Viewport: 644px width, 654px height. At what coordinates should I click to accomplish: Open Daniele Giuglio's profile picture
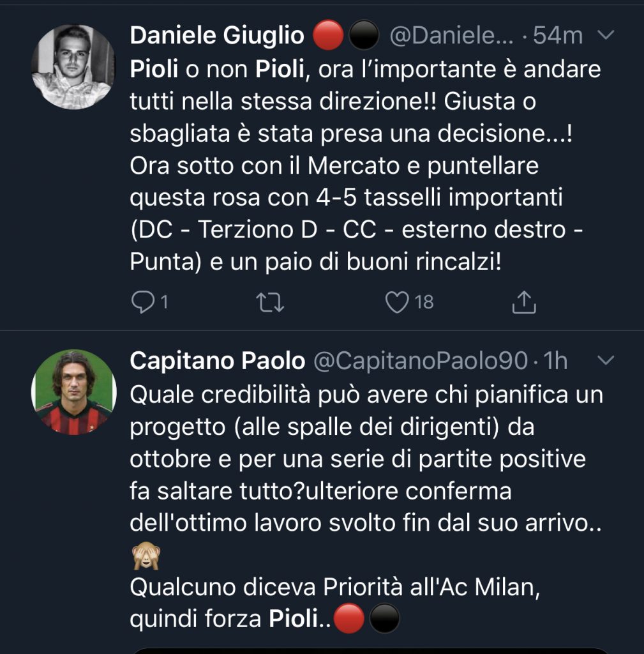[x=73, y=67]
